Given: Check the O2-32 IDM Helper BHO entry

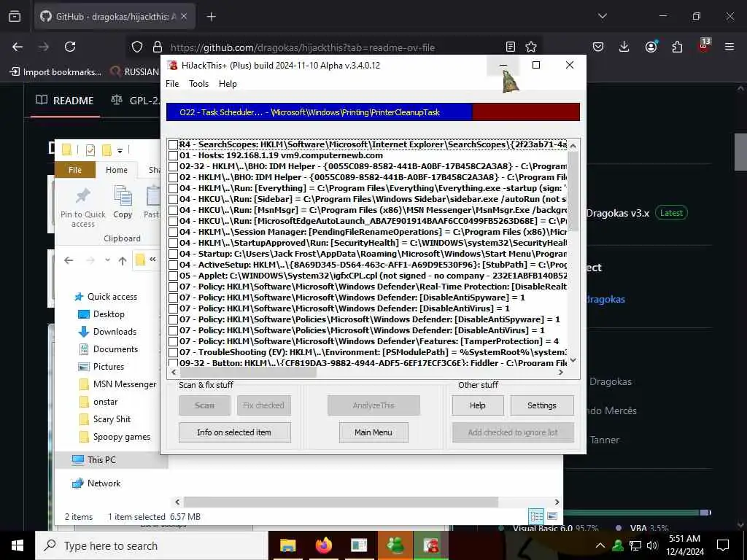Looking at the screenshot, I should click(x=173, y=166).
